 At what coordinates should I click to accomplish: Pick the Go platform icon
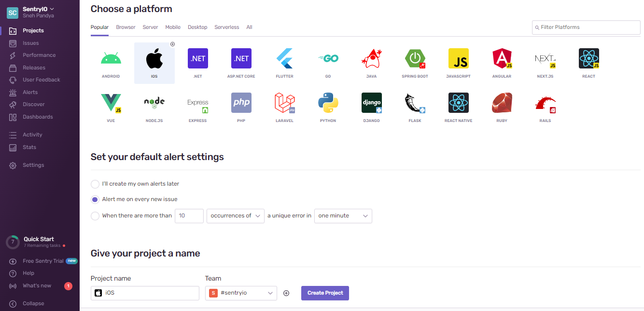(328, 58)
